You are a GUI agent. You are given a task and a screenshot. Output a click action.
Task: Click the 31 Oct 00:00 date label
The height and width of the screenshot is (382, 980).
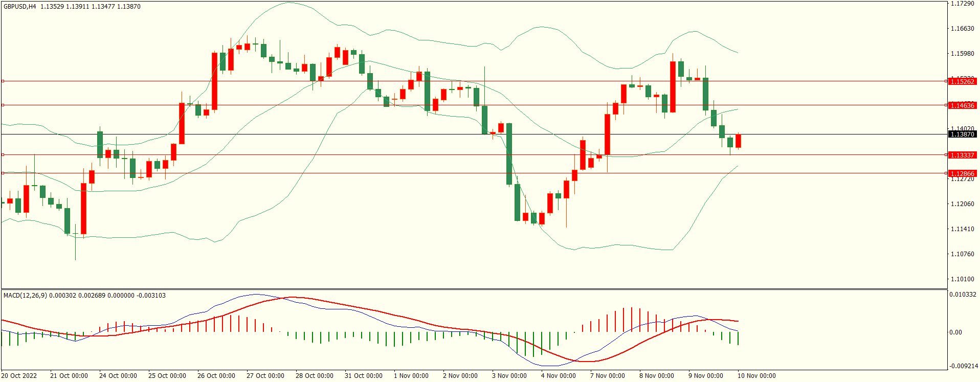coord(364,376)
